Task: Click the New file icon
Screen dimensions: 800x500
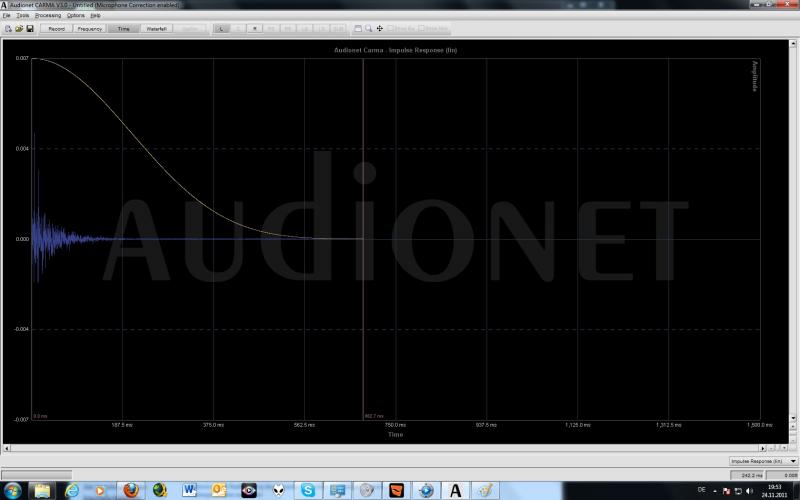Action: point(8,29)
